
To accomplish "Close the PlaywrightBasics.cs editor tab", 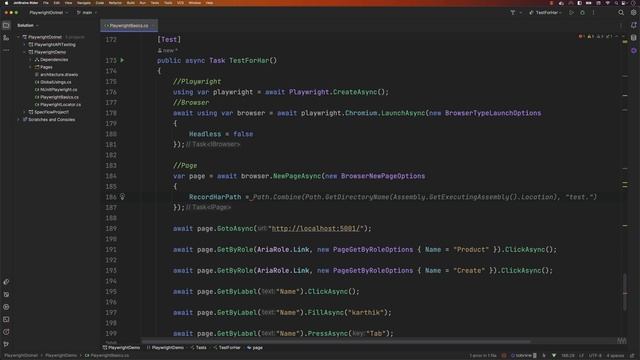I will (x=153, y=25).
